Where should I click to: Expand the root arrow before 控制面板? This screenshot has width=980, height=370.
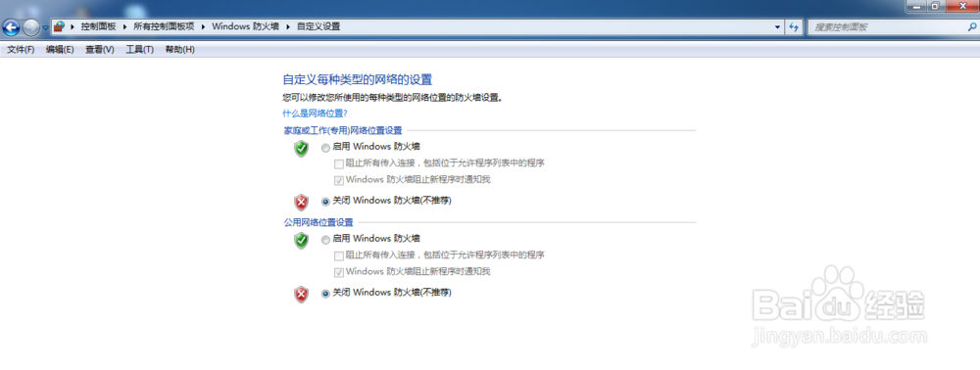tap(73, 26)
